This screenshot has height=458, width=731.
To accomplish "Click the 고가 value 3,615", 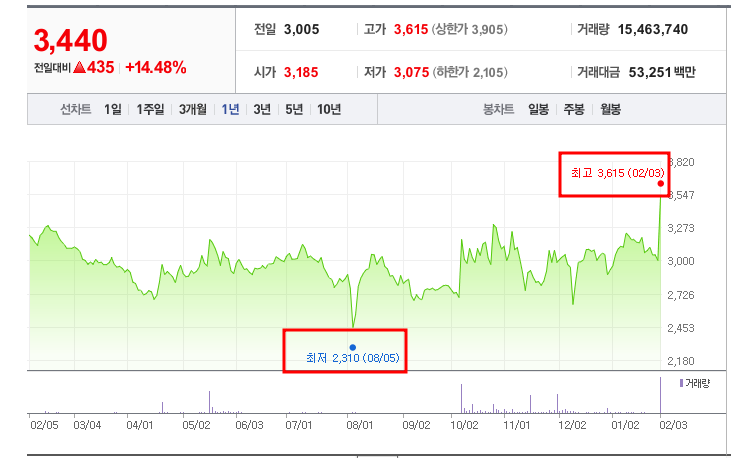I will point(411,29).
